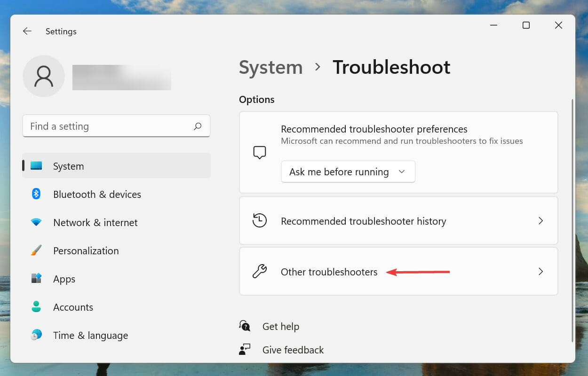
Task: Click Give feedback
Action: 293,350
